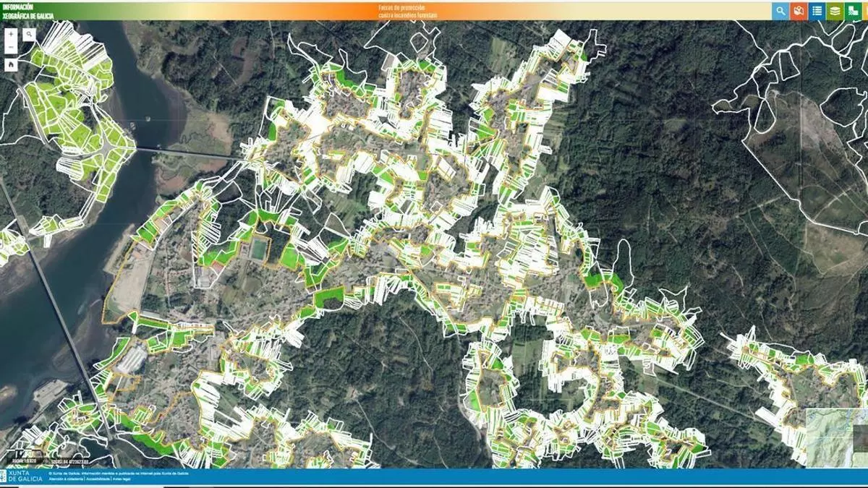Zoom out using the minus button
Viewport: 868px width, 488px height.
(12, 48)
